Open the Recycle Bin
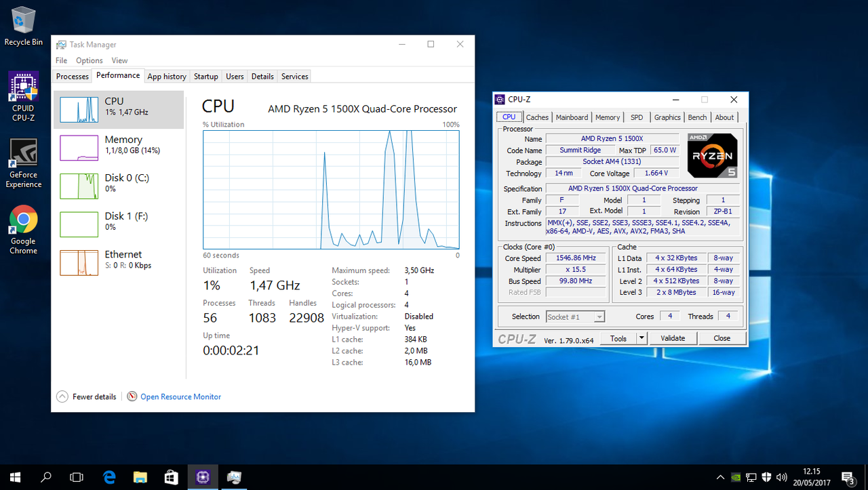Screen dimensions: 868x490 tap(23, 20)
